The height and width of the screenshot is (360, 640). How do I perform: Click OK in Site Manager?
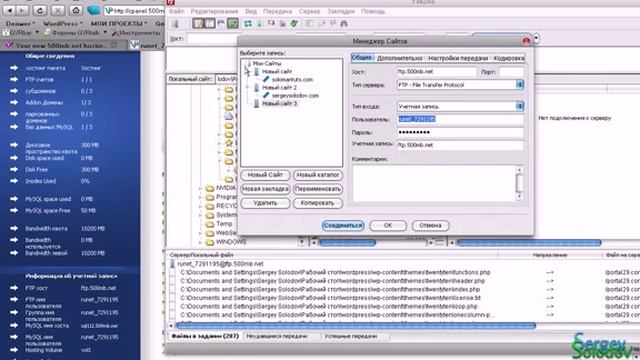click(x=388, y=225)
